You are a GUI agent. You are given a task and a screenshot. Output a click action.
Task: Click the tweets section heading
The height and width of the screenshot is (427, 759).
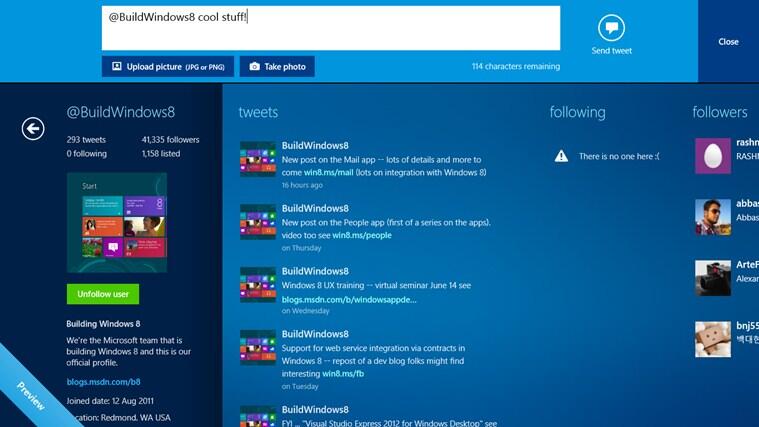click(258, 112)
